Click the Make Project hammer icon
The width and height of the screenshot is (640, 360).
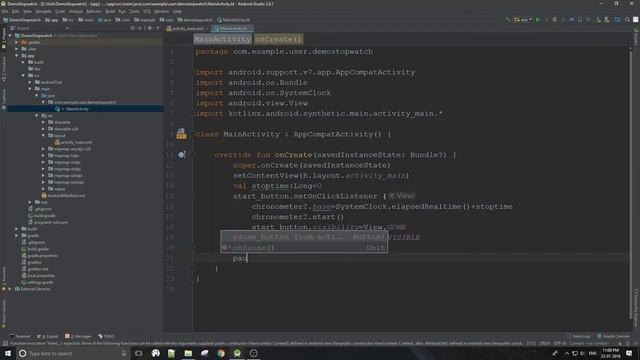(508, 20)
